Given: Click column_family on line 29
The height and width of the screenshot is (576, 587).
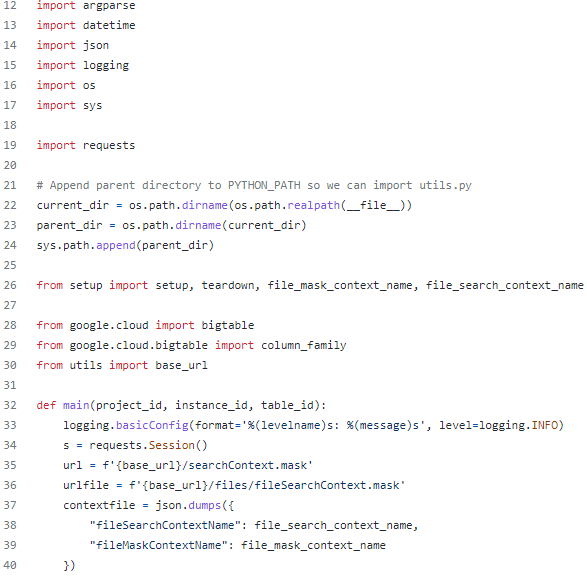Looking at the screenshot, I should point(304,345).
